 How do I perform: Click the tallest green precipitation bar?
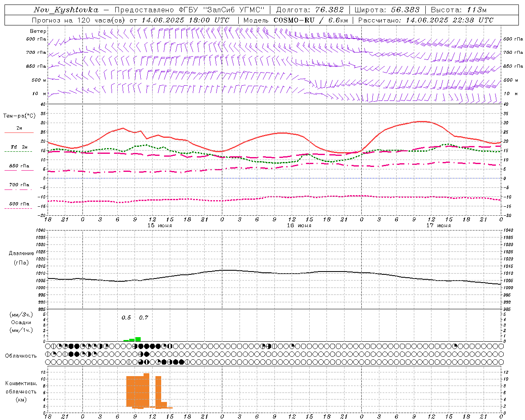138,339
